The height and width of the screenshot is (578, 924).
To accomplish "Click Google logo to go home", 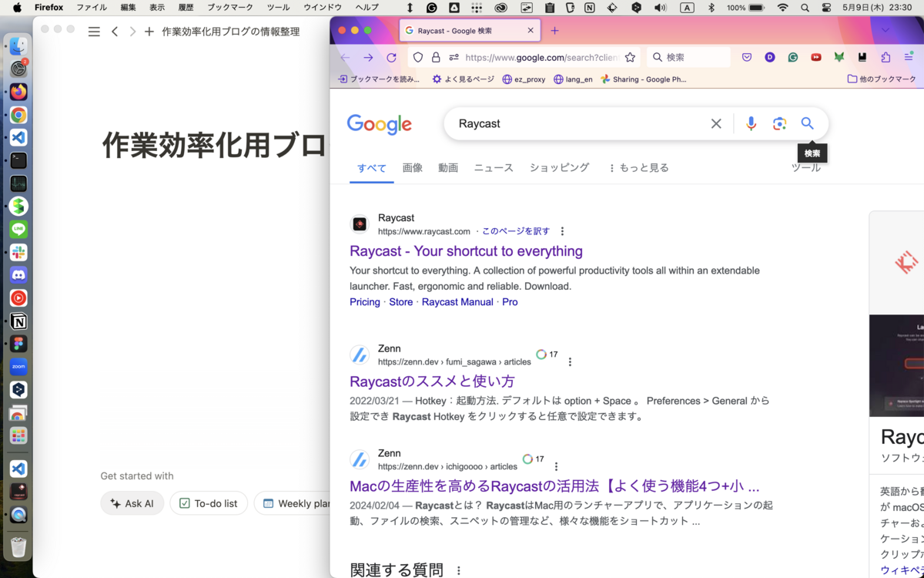I will pyautogui.click(x=379, y=124).
